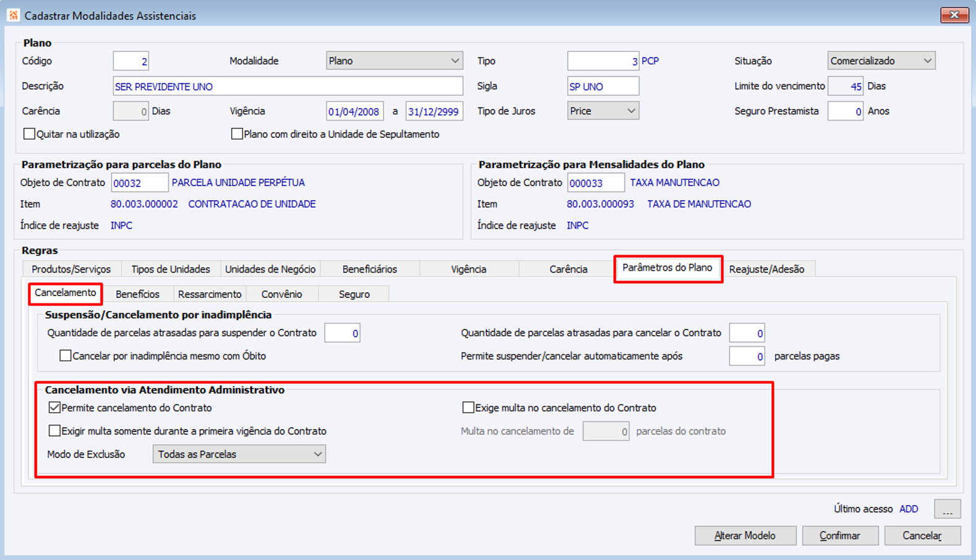Close the Cadastrar Modalidades Assistenciais window
This screenshot has width=976, height=560.
point(954,15)
